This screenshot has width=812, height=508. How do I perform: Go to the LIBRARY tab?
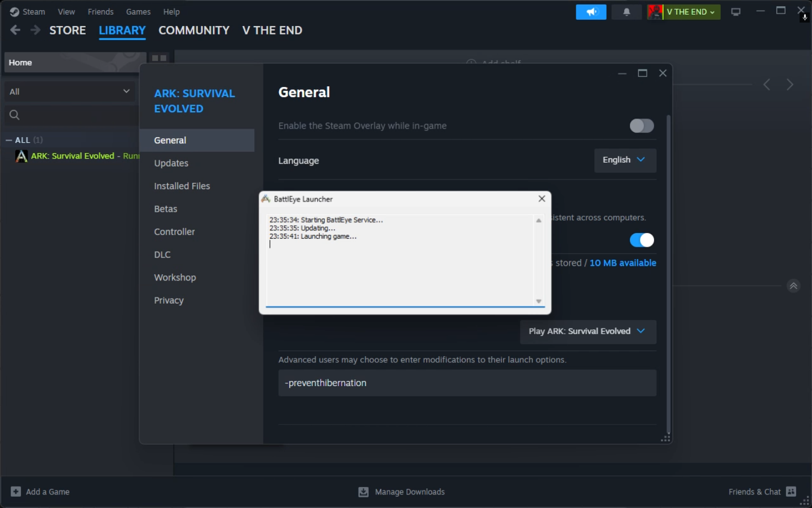click(x=122, y=30)
